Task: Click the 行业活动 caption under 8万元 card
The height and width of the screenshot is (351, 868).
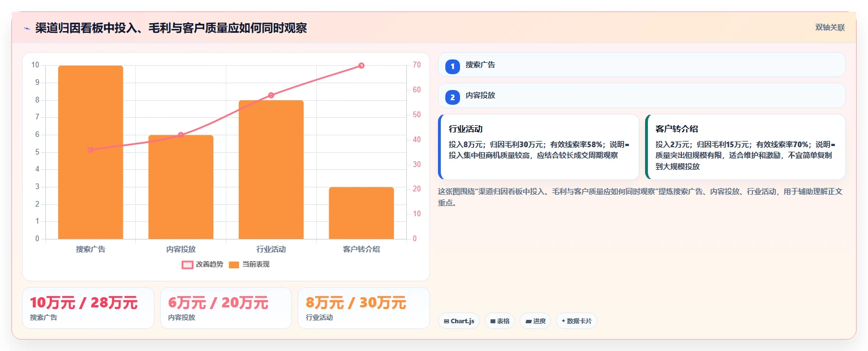Action: tap(319, 318)
